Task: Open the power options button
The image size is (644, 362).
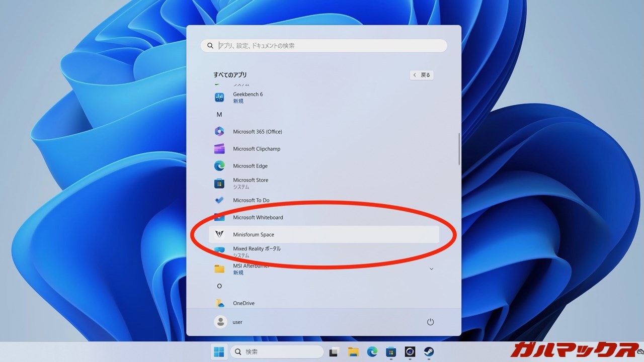Action: point(430,322)
